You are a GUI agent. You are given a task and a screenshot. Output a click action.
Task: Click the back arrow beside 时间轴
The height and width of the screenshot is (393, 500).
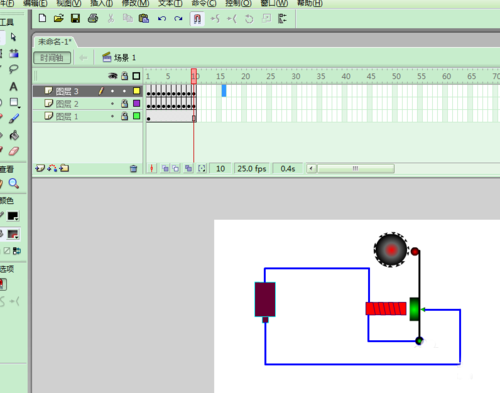(x=83, y=58)
